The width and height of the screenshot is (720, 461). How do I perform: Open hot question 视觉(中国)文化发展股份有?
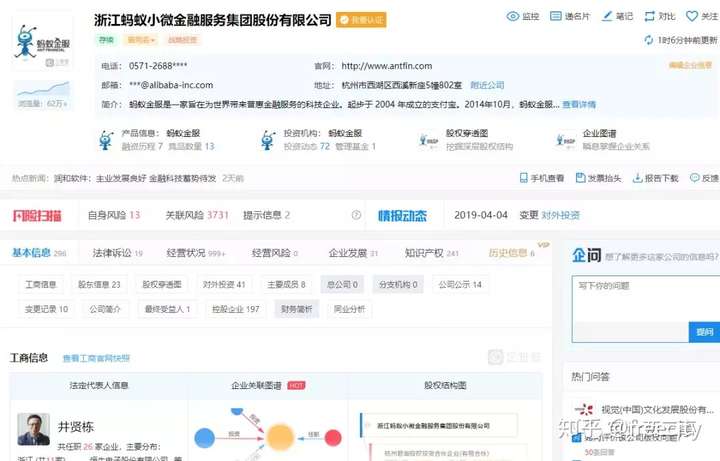pyautogui.click(x=658, y=409)
